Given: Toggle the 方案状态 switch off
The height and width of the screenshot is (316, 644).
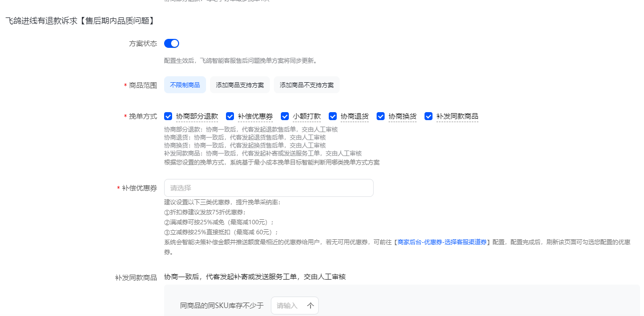Looking at the screenshot, I should 172,43.
